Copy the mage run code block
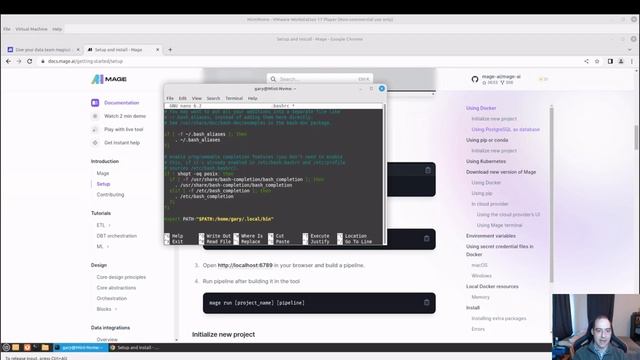 coord(427,302)
